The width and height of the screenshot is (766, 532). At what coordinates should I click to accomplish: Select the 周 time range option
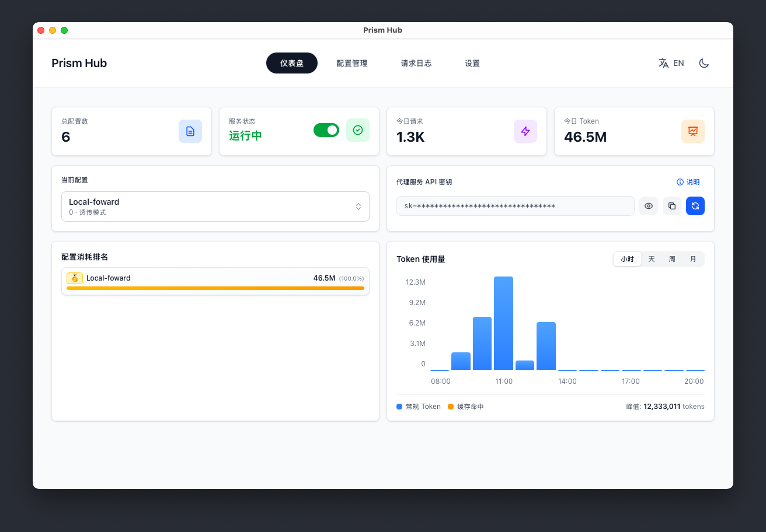click(672, 259)
